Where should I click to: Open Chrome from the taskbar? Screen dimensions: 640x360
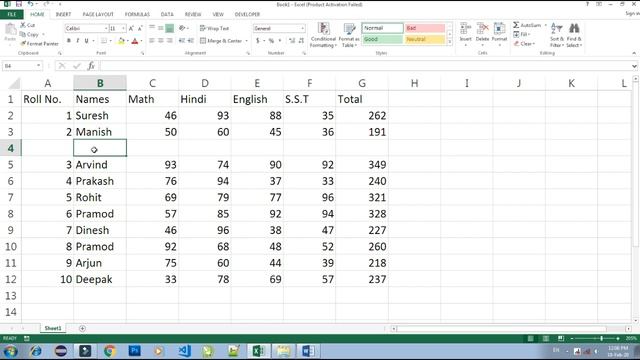pos(109,351)
